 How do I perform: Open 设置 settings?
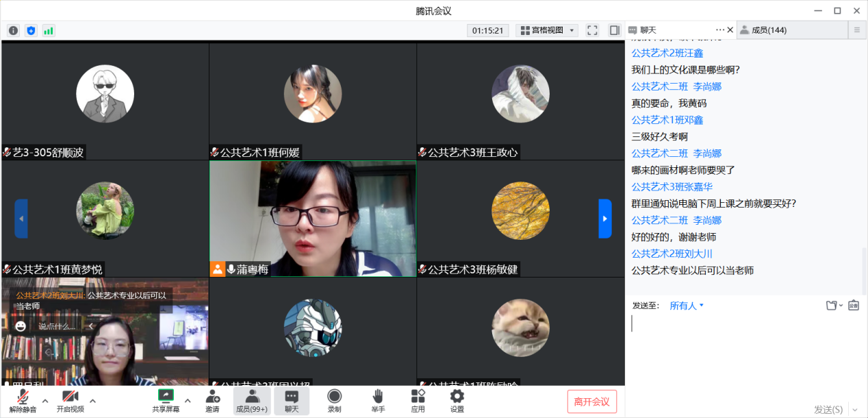point(457,401)
